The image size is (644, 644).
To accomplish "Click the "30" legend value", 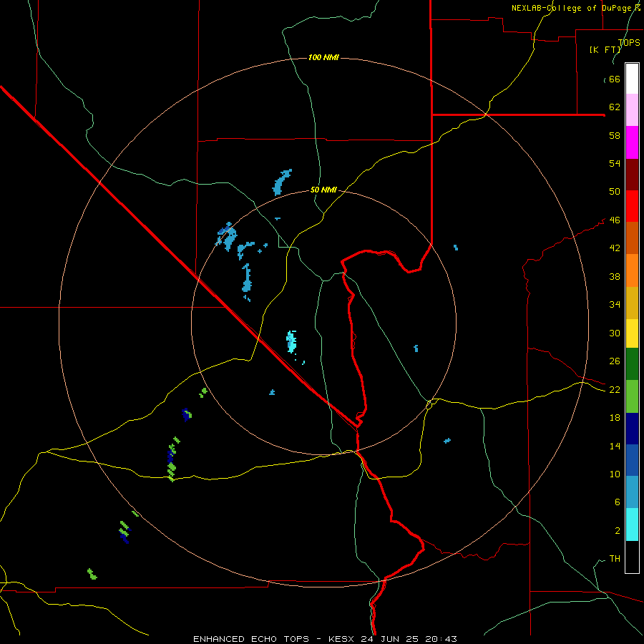I will (x=615, y=333).
